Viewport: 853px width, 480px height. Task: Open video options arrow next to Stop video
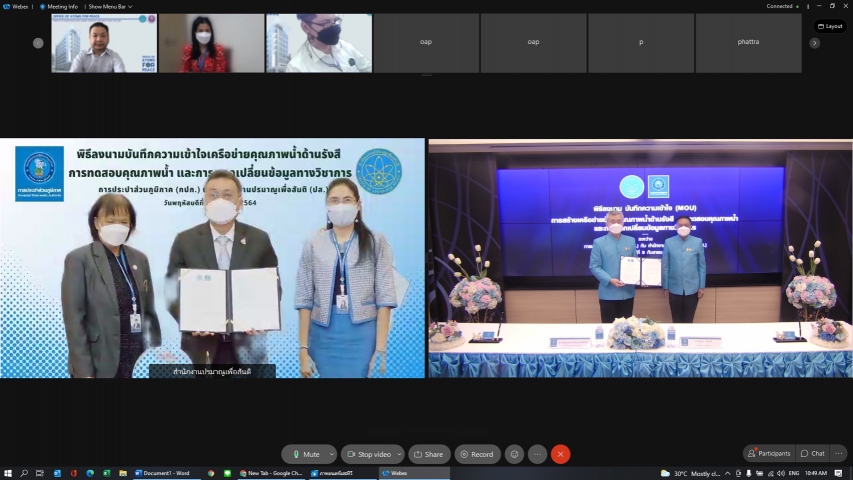tap(397, 454)
